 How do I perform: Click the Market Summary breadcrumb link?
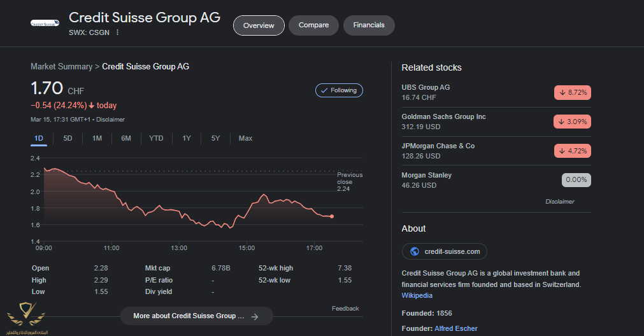point(61,66)
